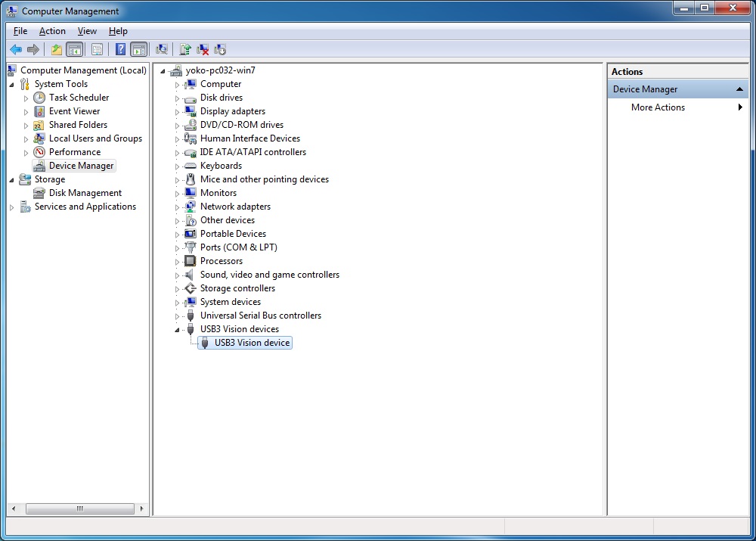Open the File menu
Image resolution: width=756 pixels, height=541 pixels.
coord(20,31)
